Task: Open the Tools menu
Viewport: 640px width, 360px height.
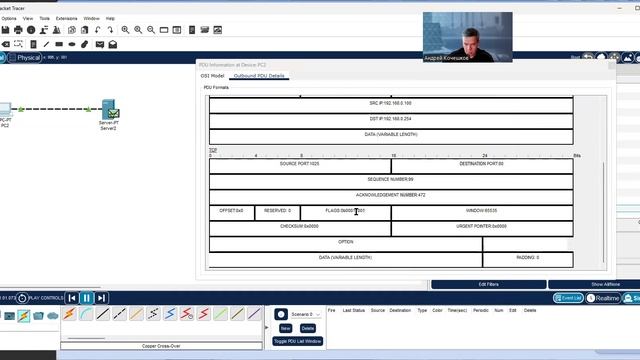Action: (44, 18)
